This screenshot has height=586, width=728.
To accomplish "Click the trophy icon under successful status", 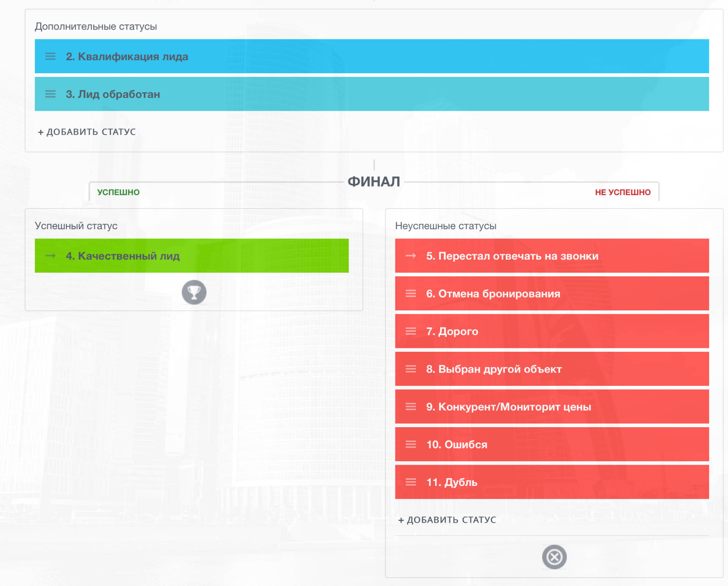I will pyautogui.click(x=194, y=292).
